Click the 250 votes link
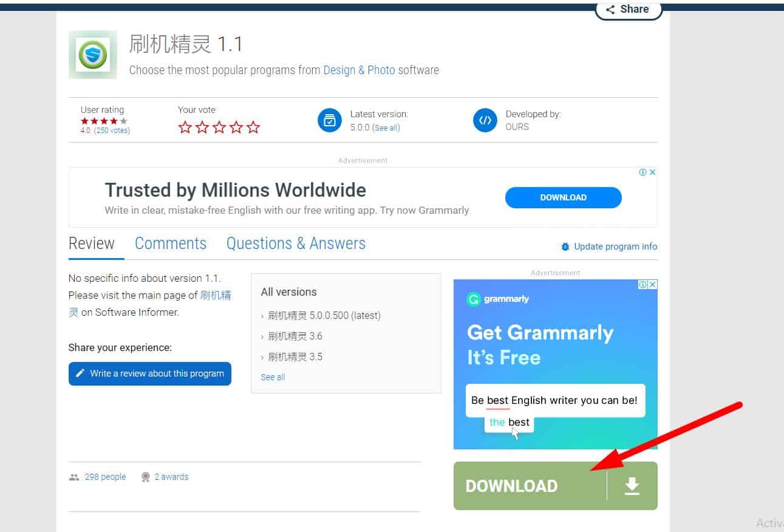The image size is (784, 532). (x=112, y=131)
